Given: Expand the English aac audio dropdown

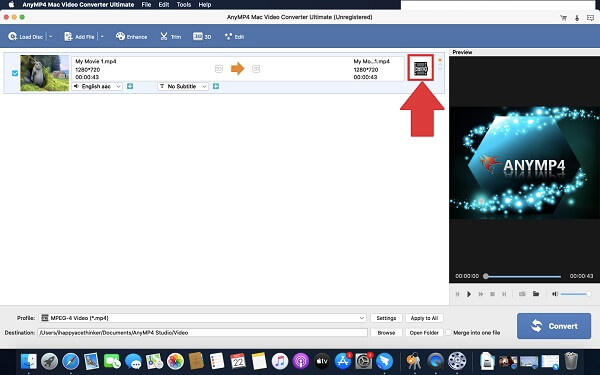Looking at the screenshot, I should 97,86.
